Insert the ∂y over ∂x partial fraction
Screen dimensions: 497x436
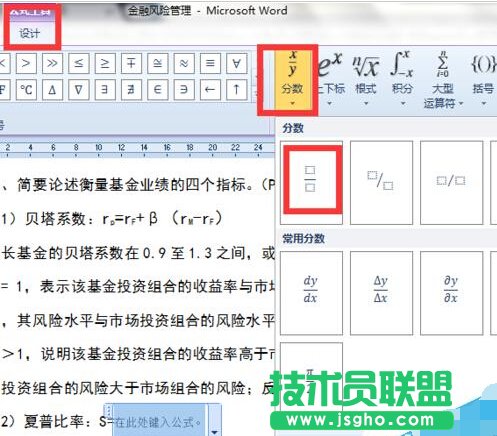(x=451, y=293)
